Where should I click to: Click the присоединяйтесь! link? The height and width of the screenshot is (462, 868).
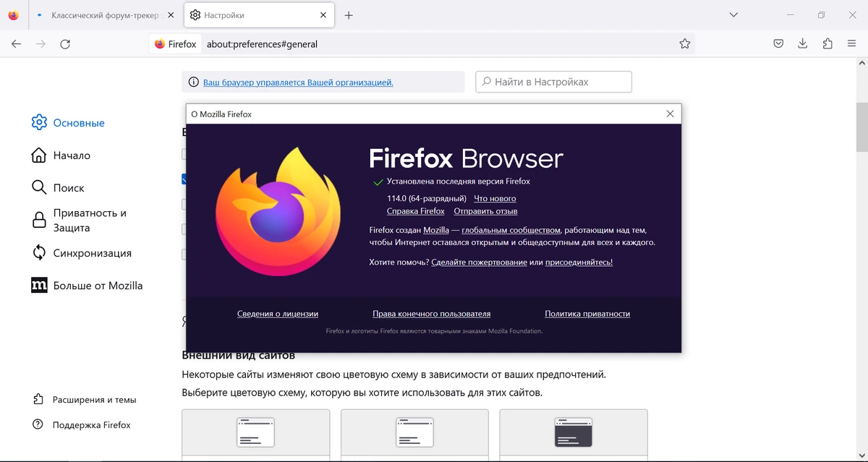pos(579,262)
